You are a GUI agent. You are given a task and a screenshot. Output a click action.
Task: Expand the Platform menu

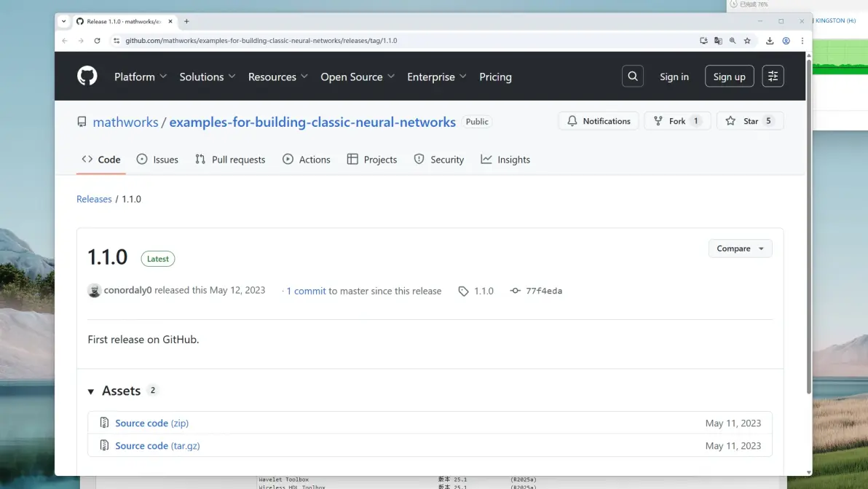(x=140, y=77)
